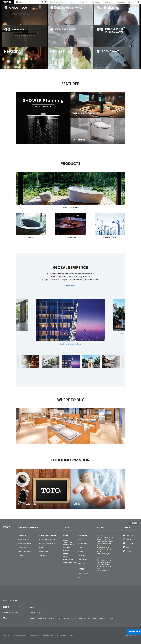Open the FAQS tile

pyautogui.click(x=98, y=489)
